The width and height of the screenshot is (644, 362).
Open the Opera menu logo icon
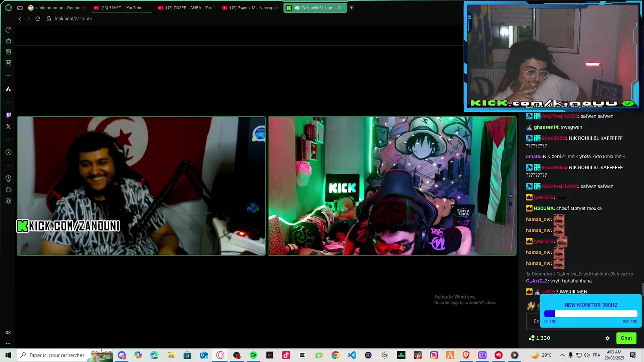8,8
